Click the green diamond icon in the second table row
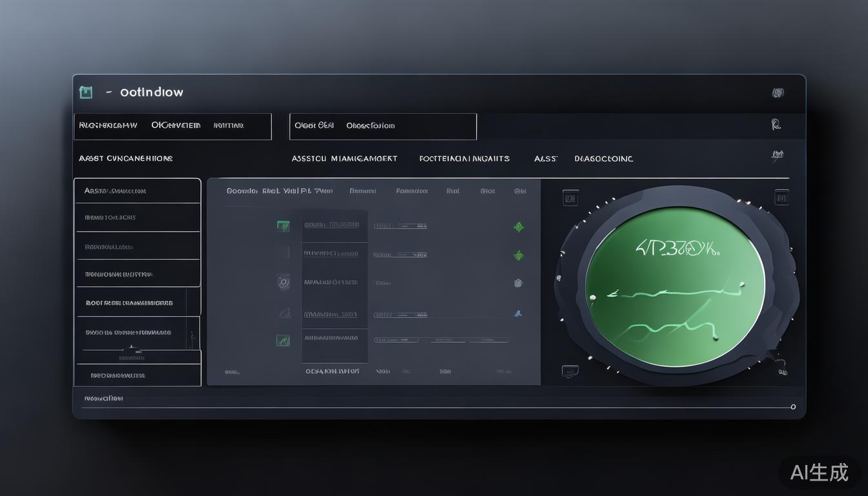This screenshot has width=868, height=496. click(x=518, y=255)
